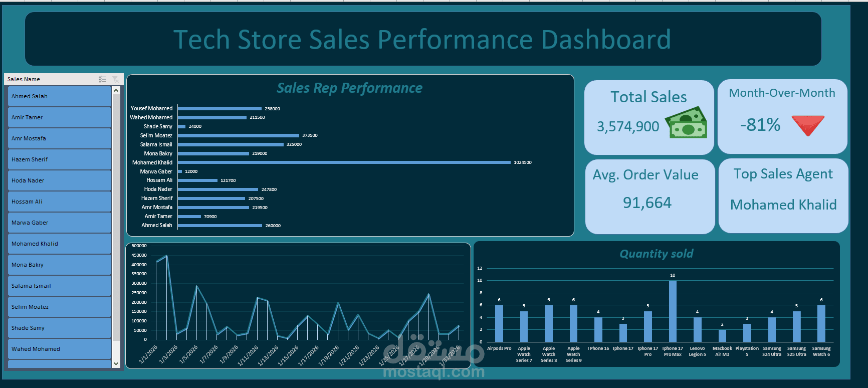Viewport: 868px width, 388px height.
Task: Click Mohamed Khalid in Top Sales Agent card
Action: (x=783, y=205)
